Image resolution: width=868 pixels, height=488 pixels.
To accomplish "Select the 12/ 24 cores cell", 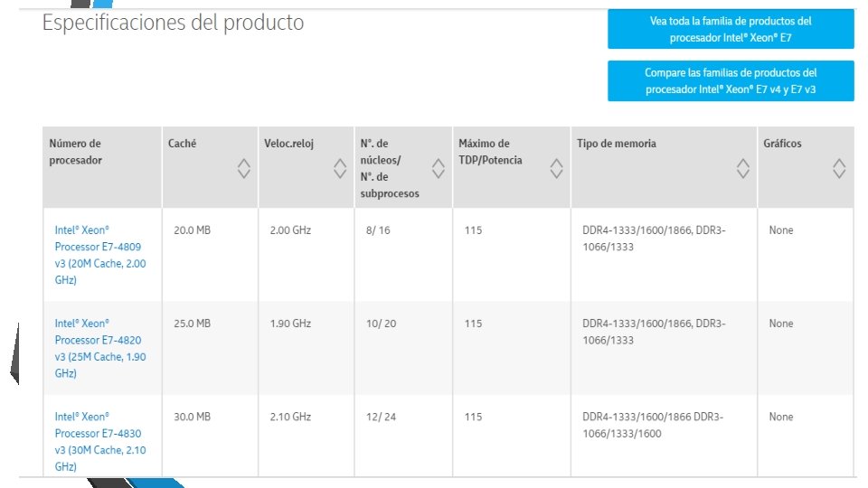I will (x=381, y=417).
